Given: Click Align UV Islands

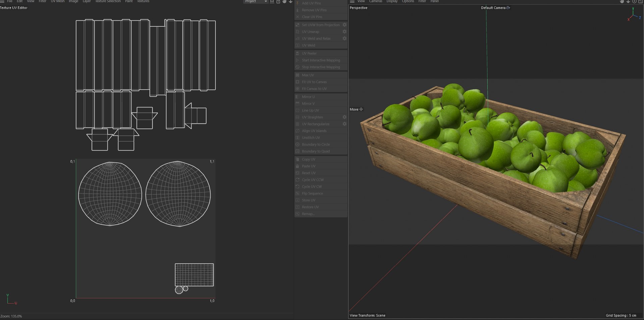Looking at the screenshot, I should pyautogui.click(x=321, y=131).
